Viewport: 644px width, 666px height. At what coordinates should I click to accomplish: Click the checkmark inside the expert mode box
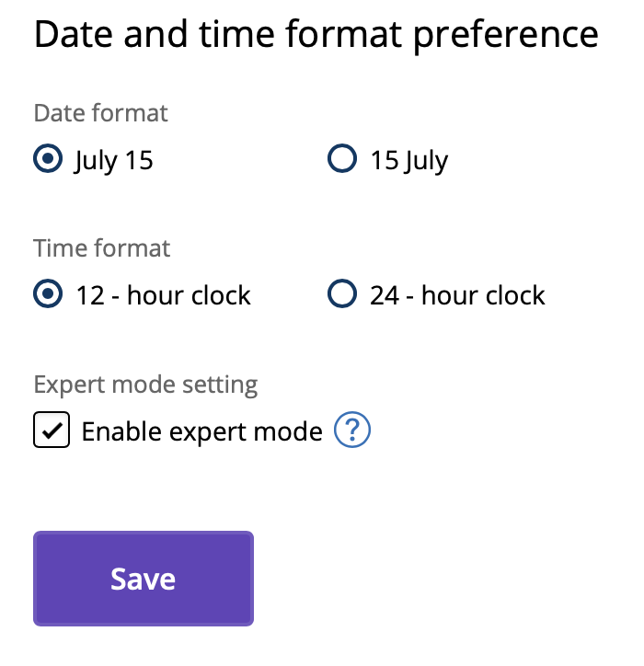(52, 431)
